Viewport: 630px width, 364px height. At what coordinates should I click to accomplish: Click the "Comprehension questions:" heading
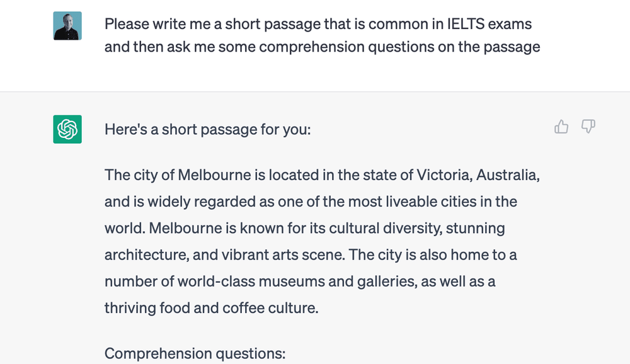click(x=195, y=353)
